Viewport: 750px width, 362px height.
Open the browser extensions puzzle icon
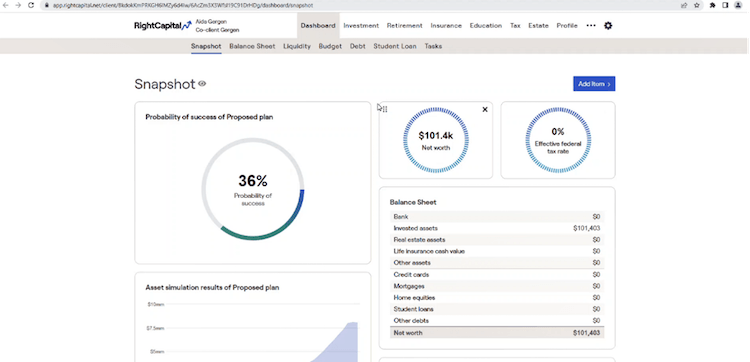click(x=712, y=5)
